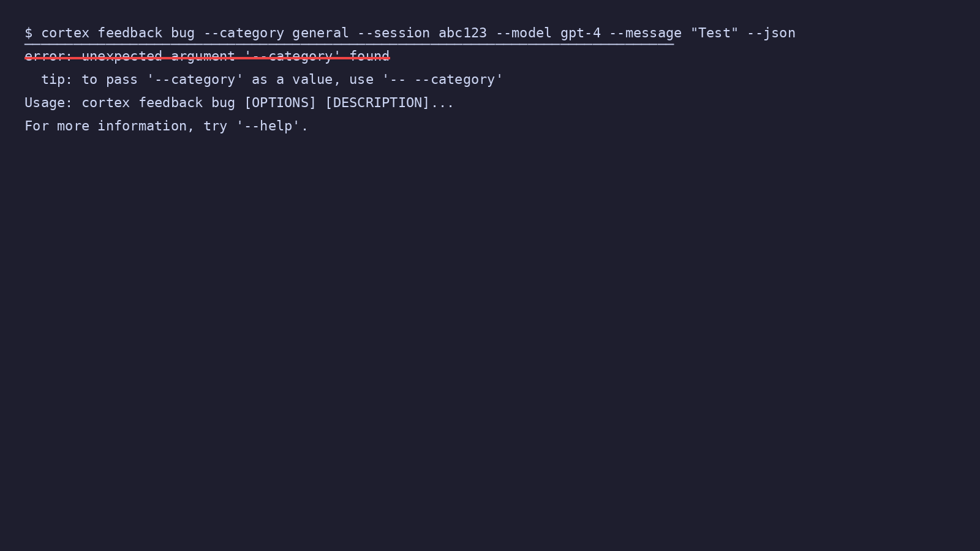Click the dollar sign shell prompt
The image size is (980, 551).
pos(28,33)
